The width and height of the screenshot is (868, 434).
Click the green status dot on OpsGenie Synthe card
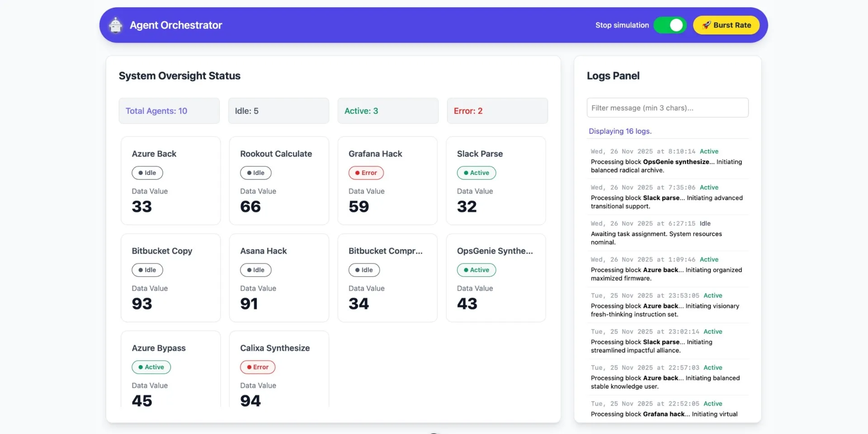pos(467,270)
